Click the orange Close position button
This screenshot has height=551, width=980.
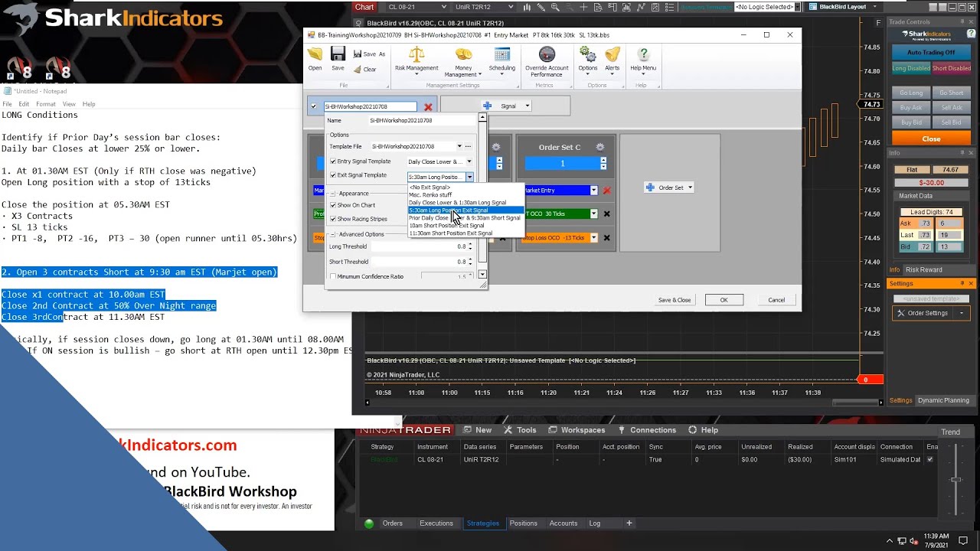(931, 139)
